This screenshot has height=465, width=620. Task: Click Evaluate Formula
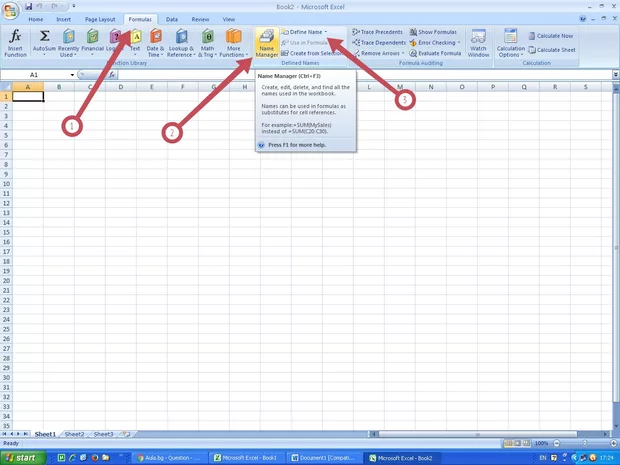pos(435,53)
